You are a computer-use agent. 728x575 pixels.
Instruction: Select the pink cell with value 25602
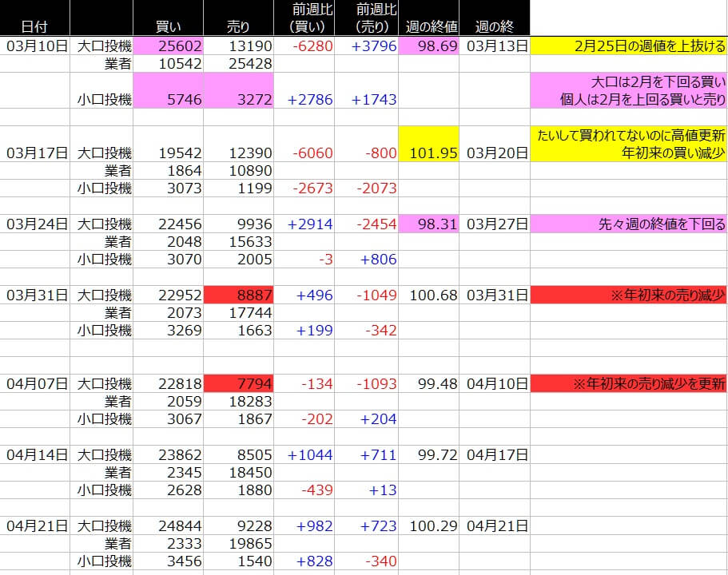168,46
